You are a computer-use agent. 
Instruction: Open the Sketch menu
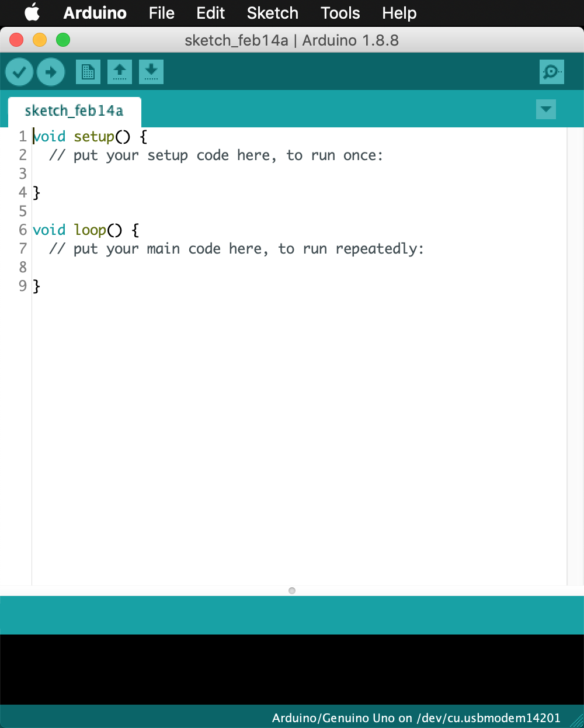pos(272,13)
